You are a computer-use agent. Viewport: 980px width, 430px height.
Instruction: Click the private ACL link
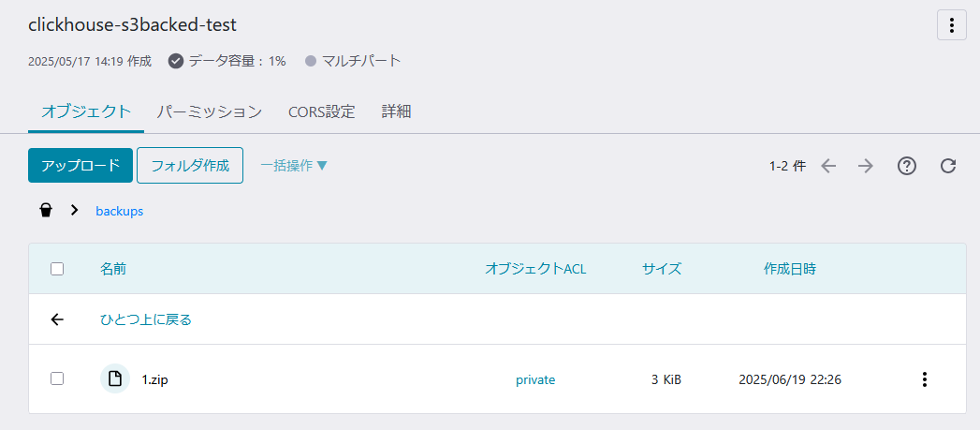tap(535, 379)
